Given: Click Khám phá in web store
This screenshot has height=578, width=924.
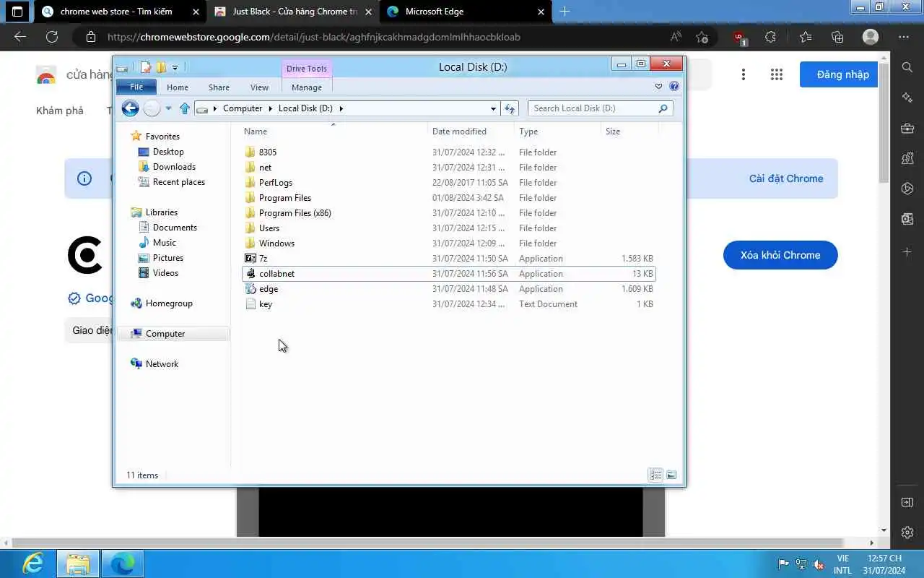Looking at the screenshot, I should coord(60,111).
